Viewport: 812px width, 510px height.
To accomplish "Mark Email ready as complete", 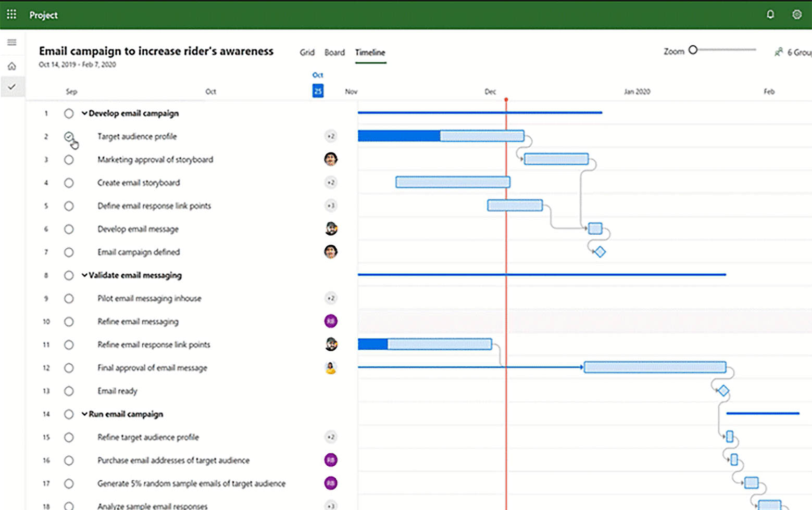I will click(x=69, y=391).
